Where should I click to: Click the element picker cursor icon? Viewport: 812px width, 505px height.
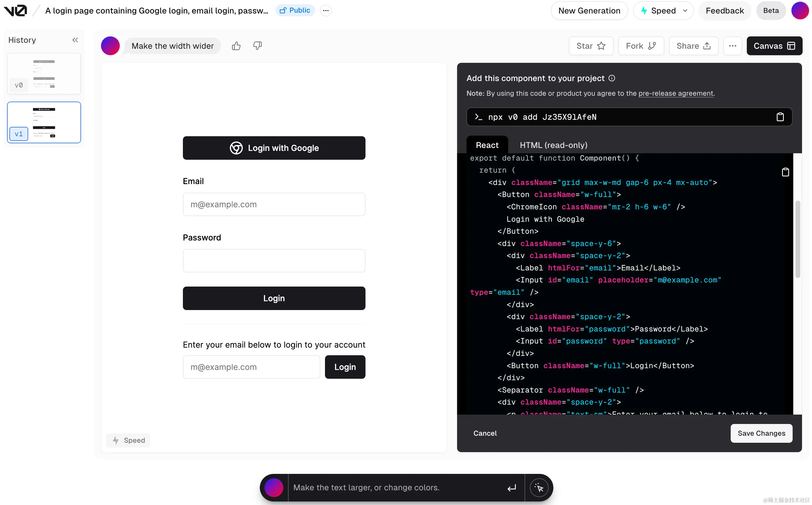pos(539,488)
